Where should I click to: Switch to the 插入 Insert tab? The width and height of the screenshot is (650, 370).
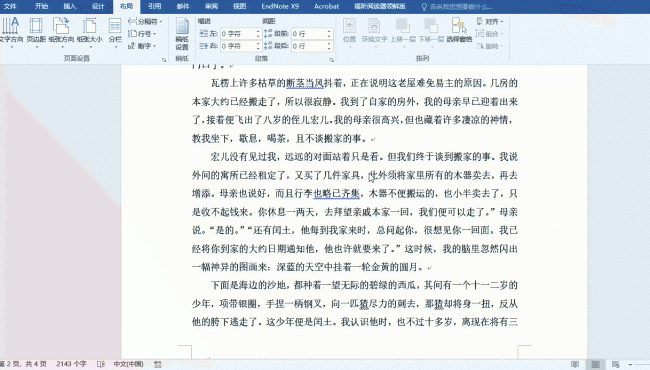click(x=70, y=6)
